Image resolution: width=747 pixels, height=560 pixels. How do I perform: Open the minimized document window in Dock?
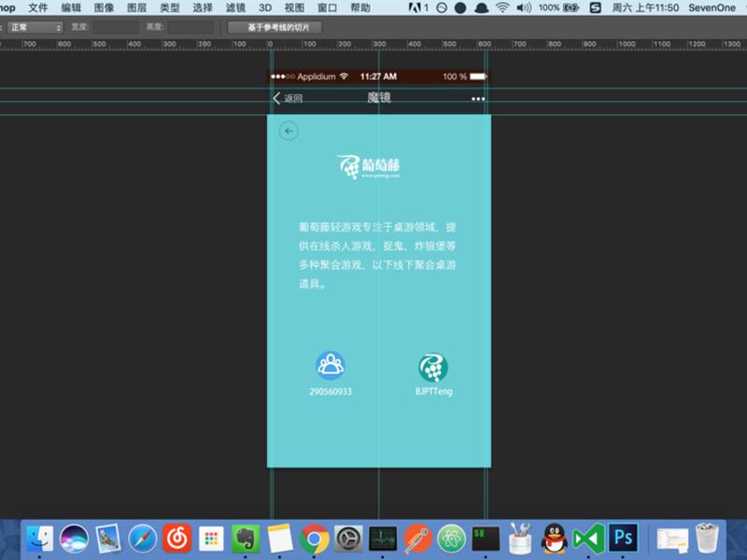[x=672, y=539]
